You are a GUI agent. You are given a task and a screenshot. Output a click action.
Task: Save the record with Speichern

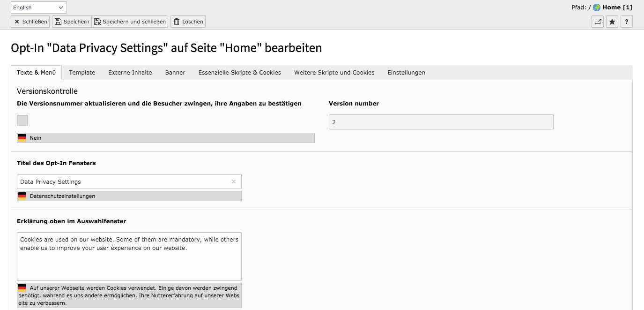[x=72, y=22]
